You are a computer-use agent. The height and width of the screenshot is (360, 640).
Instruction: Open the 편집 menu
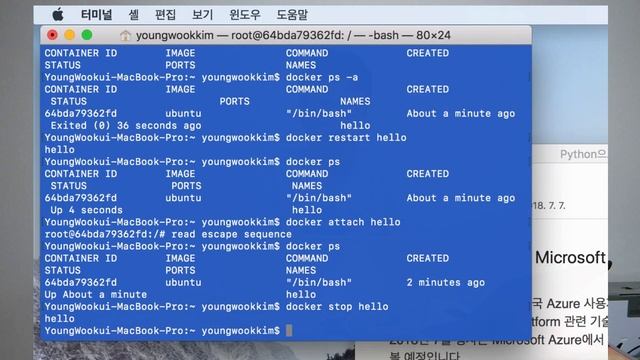tap(165, 15)
